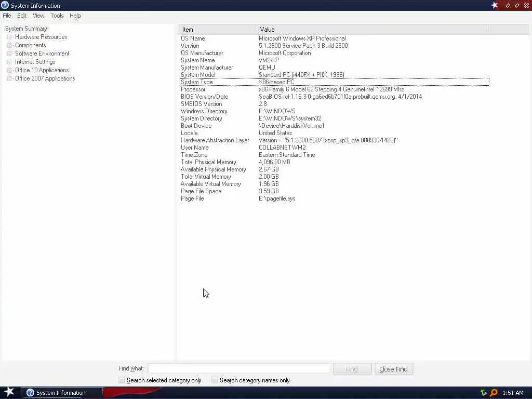Image resolution: width=532 pixels, height=399 pixels.
Task: Select the Office 10 Applications label
Action: click(x=42, y=70)
